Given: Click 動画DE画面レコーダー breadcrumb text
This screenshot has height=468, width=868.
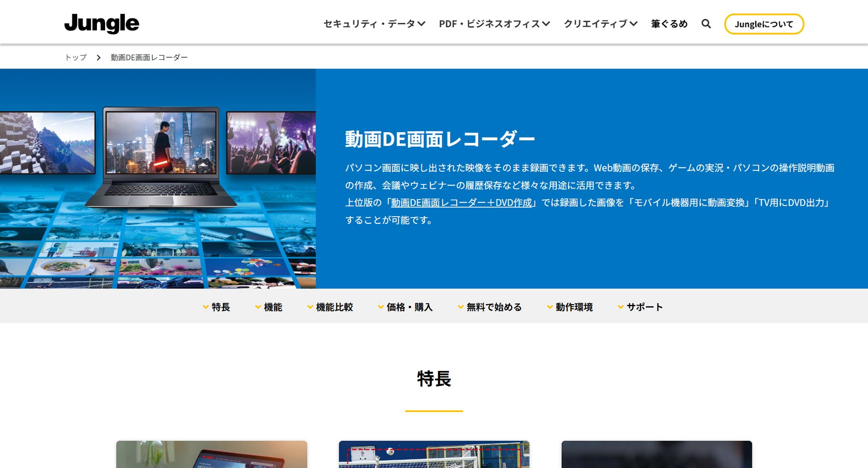Looking at the screenshot, I should click(x=149, y=57).
